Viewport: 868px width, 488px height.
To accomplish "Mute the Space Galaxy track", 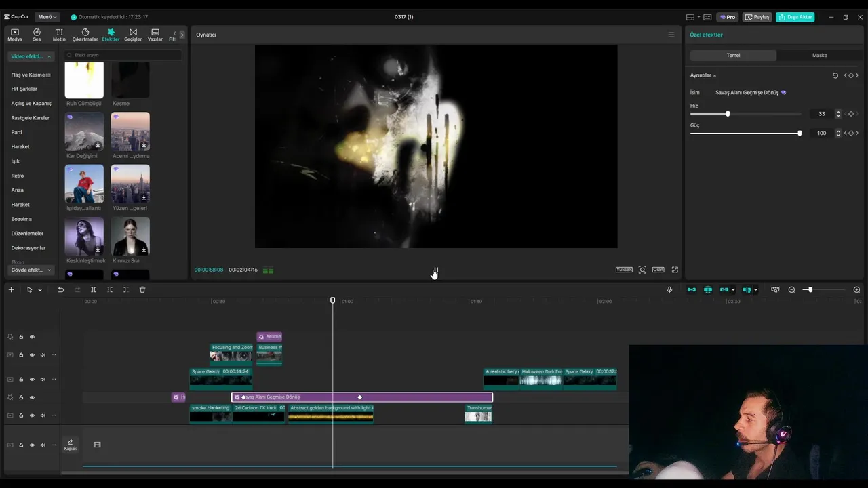I will [43, 380].
